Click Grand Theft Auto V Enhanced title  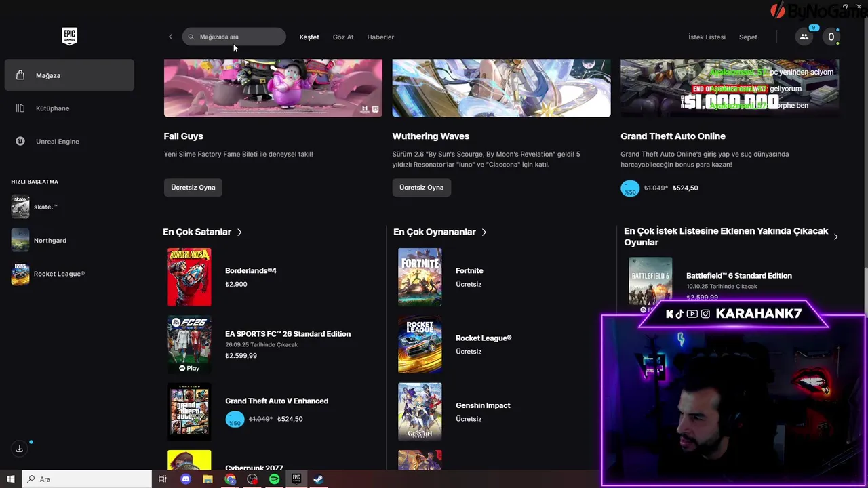coord(277,401)
